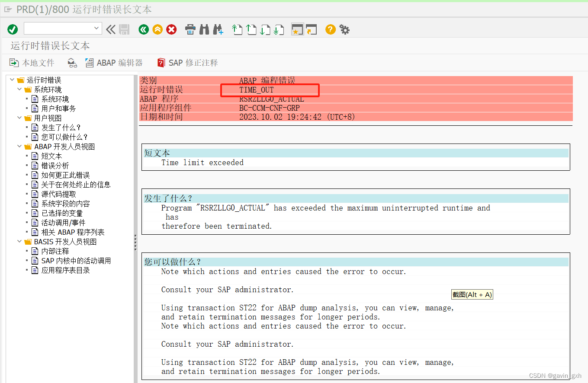
Task: Collapse the ABAP 开发人员视图 folder
Action: click(x=19, y=146)
